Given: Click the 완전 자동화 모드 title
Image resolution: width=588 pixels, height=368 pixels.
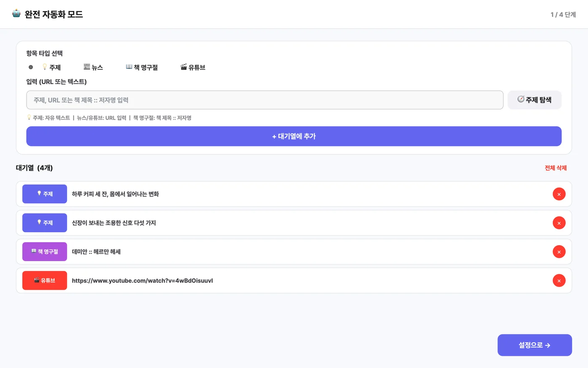Looking at the screenshot, I should click(x=54, y=14).
